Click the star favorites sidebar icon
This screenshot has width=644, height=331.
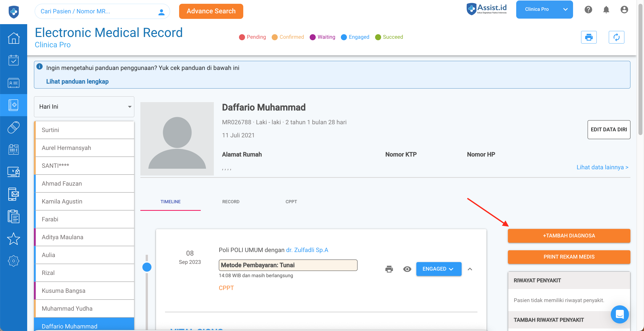(x=14, y=239)
